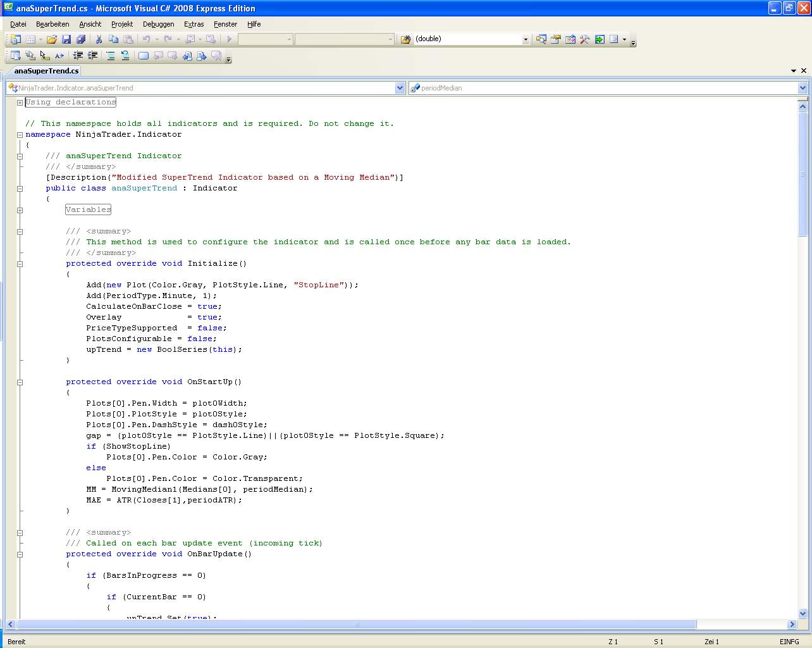
Task: Collapse the namespace NinjaTrader.Indicator block
Action: 20,135
